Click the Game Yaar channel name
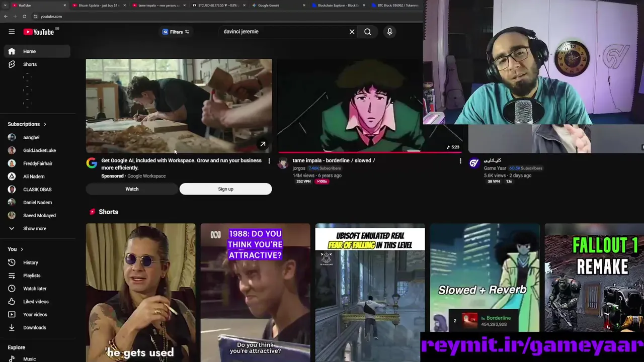This screenshot has height=362, width=644. 495,168
